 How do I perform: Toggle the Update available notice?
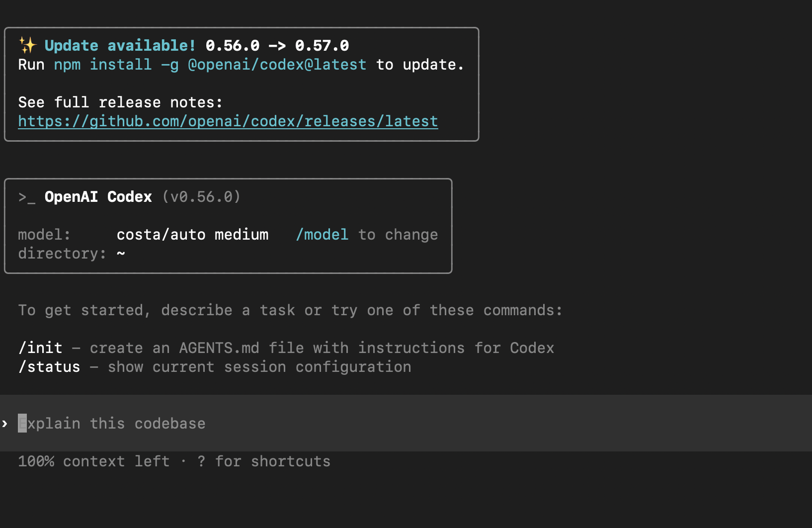(x=119, y=45)
